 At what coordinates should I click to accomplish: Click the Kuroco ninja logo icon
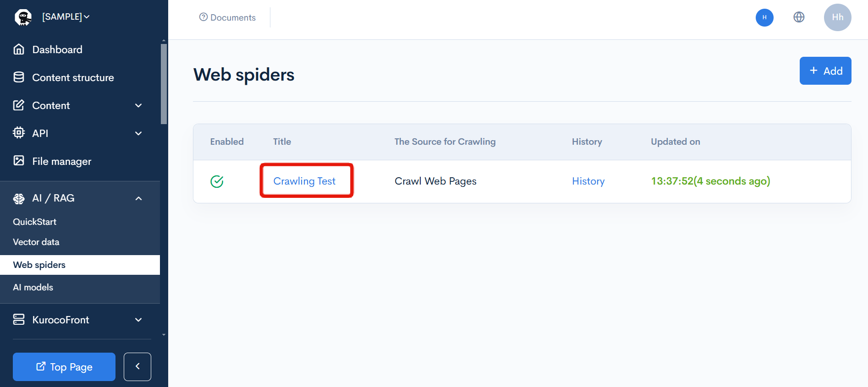[x=23, y=17]
